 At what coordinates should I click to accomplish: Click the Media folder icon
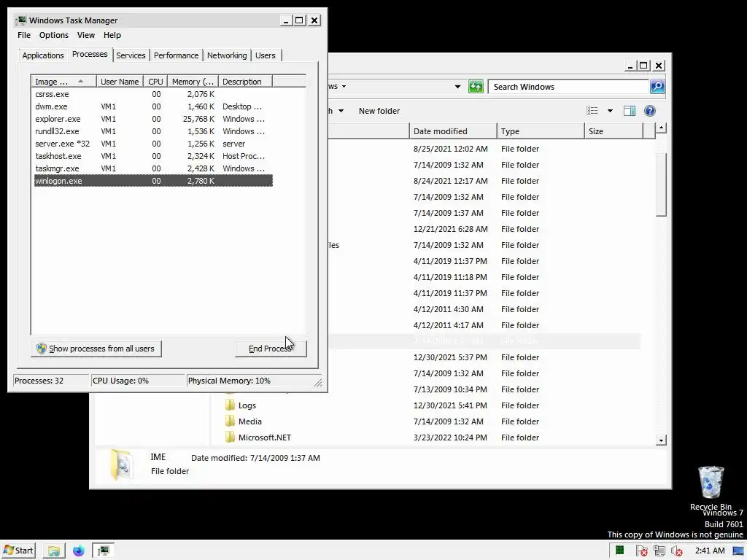click(x=230, y=421)
